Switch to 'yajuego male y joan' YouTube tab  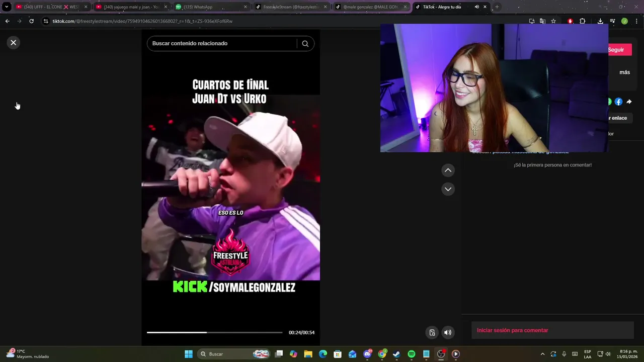131,7
